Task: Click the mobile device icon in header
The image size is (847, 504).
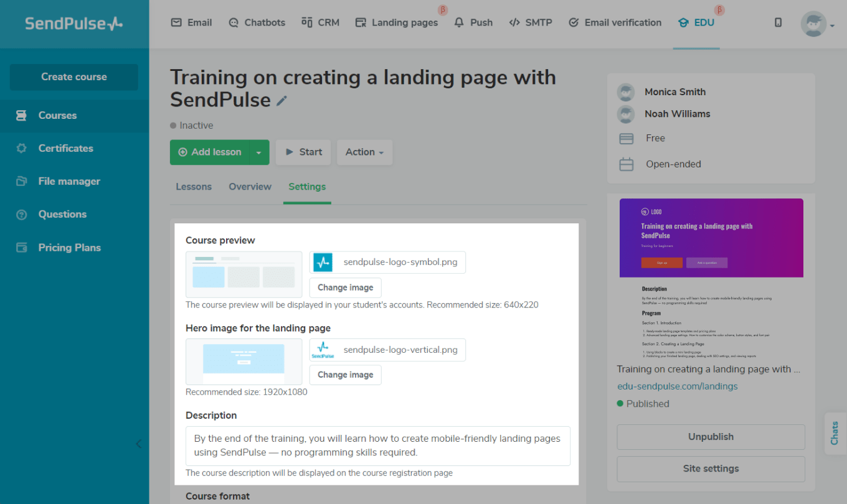Action: pyautogui.click(x=778, y=22)
